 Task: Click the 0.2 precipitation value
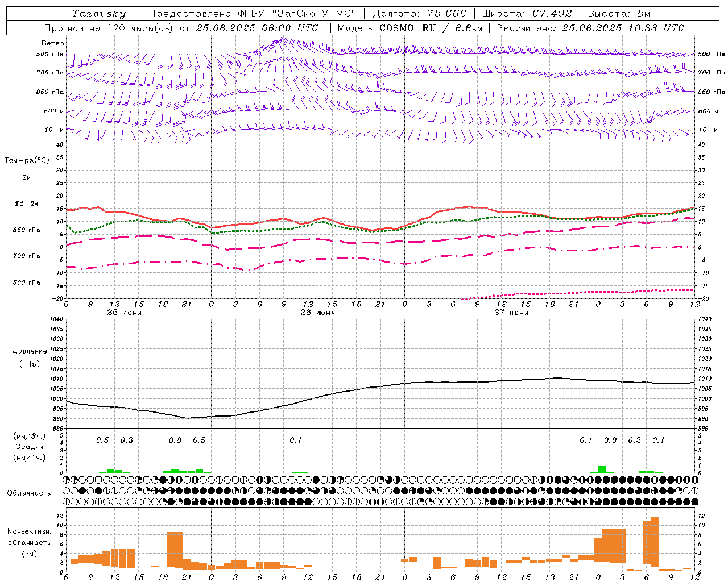pos(635,440)
